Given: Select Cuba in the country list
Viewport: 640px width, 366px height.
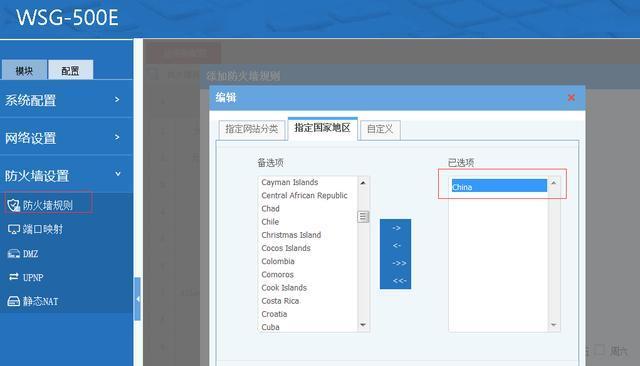Looking at the screenshot, I should pos(270,327).
